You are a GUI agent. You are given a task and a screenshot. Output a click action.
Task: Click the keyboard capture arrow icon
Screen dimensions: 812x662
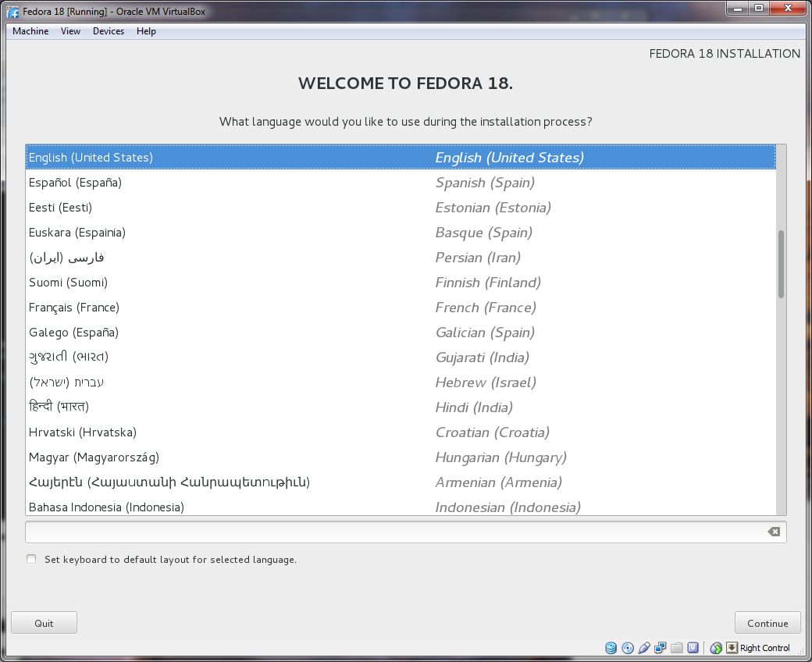coord(732,647)
